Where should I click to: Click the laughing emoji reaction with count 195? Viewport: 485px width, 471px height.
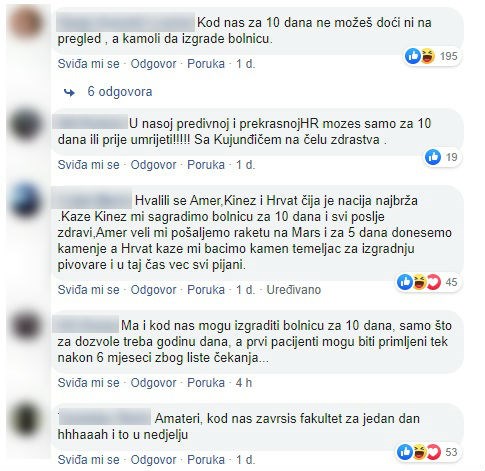pyautogui.click(x=427, y=56)
